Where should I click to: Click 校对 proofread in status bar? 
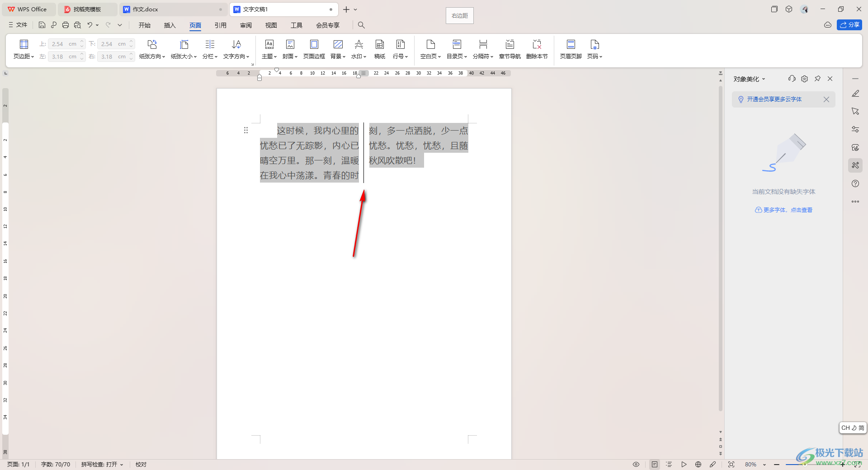[x=141, y=464]
